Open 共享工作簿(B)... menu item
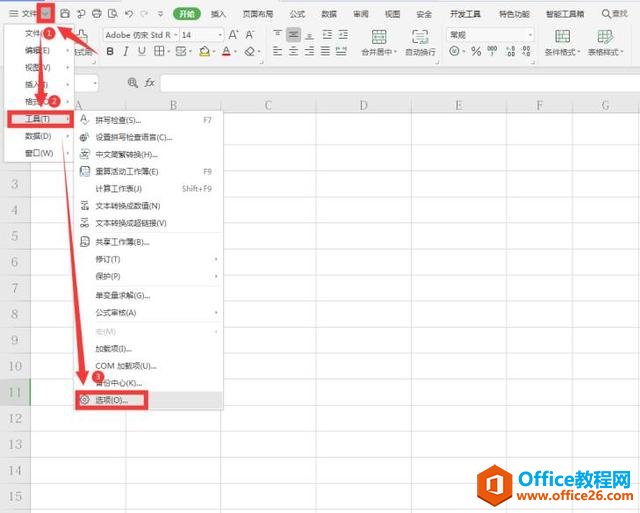The height and width of the screenshot is (513, 640). click(x=149, y=242)
